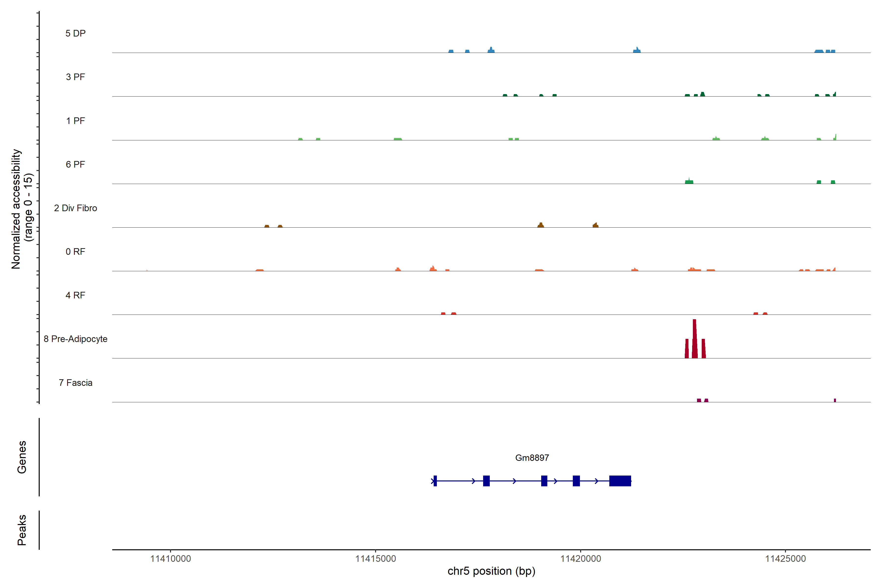Click the largest last exon of Gm8897
The image size is (882, 588).
620,481
